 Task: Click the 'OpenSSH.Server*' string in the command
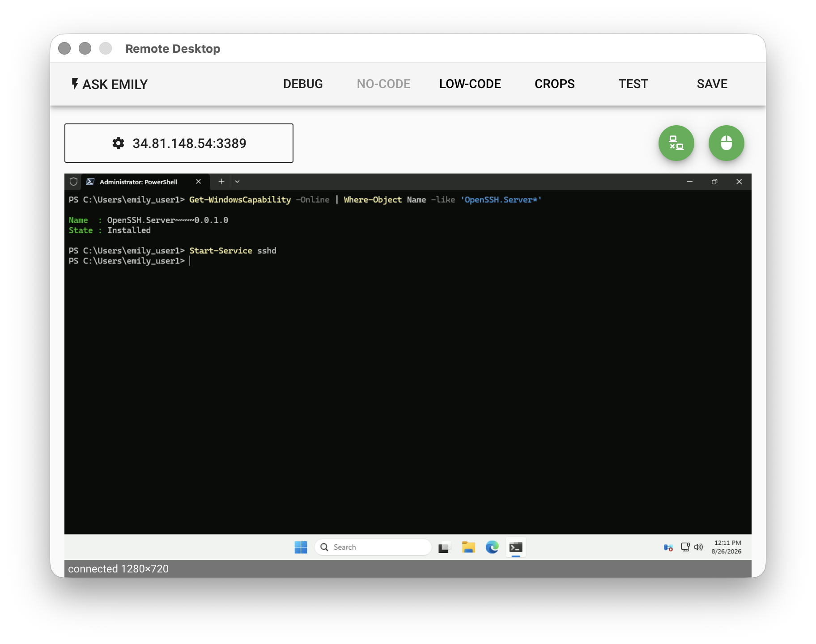pyautogui.click(x=501, y=199)
